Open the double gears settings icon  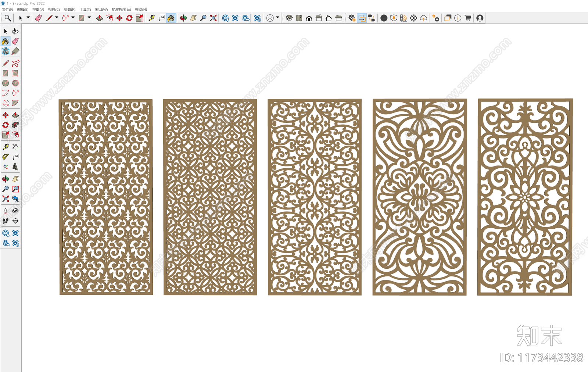point(436,18)
